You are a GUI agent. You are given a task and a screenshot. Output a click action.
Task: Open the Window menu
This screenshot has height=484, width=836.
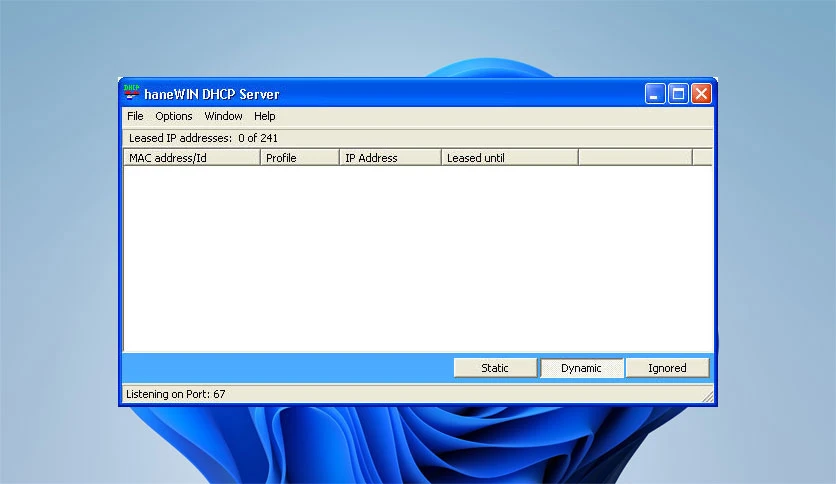(223, 116)
